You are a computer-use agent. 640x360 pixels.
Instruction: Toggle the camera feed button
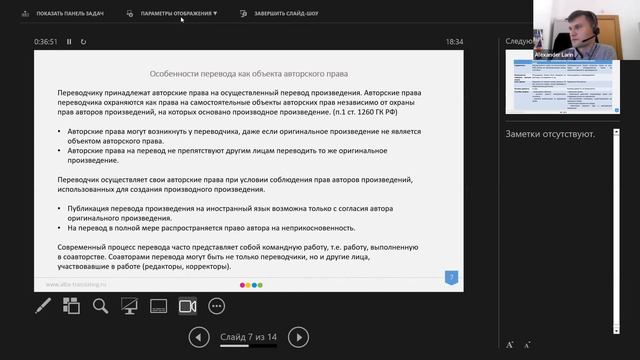coord(187,306)
